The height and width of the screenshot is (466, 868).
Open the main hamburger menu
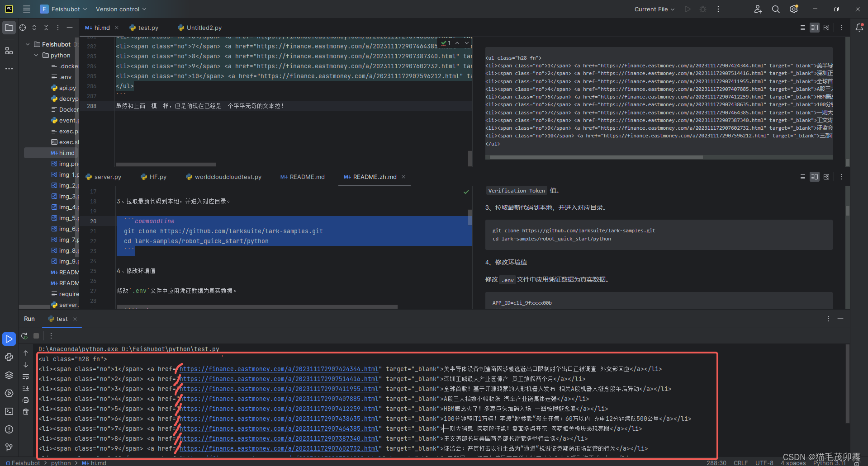[27, 9]
